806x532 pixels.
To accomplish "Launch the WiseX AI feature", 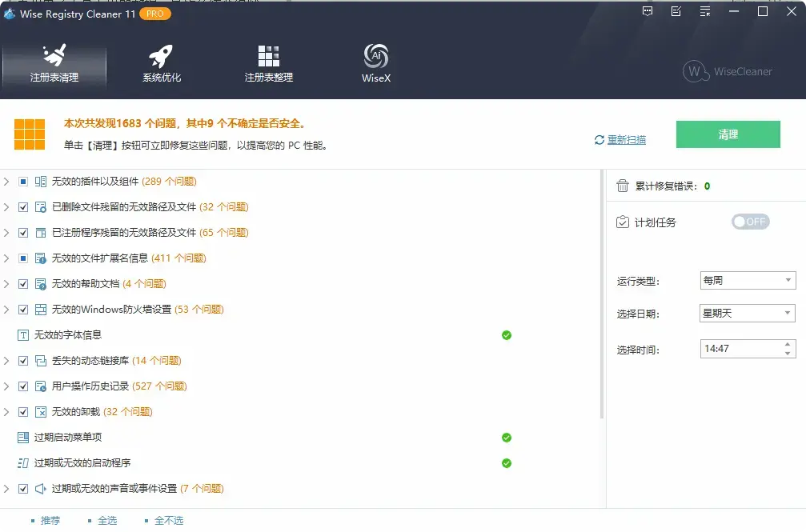I will tap(375, 62).
